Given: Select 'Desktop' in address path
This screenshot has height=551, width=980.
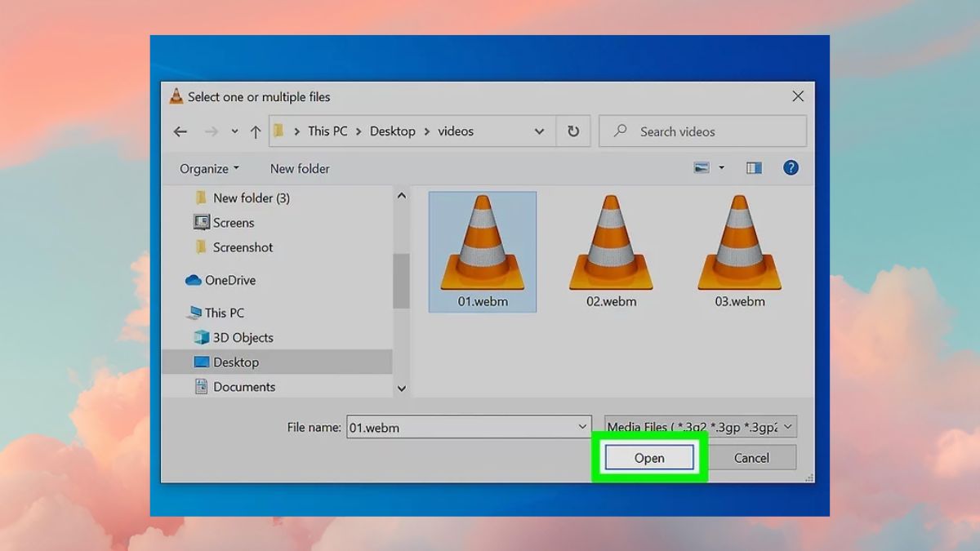Looking at the screenshot, I should 393,131.
